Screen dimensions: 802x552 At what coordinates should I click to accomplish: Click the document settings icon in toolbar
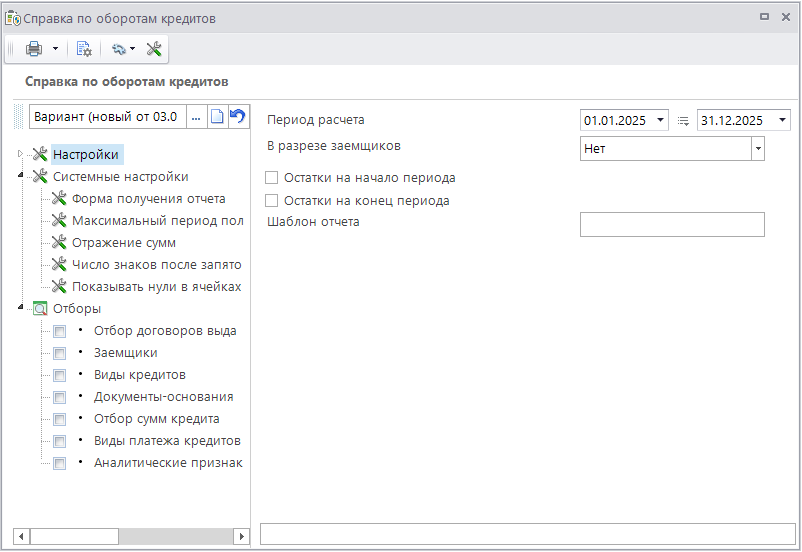[84, 48]
